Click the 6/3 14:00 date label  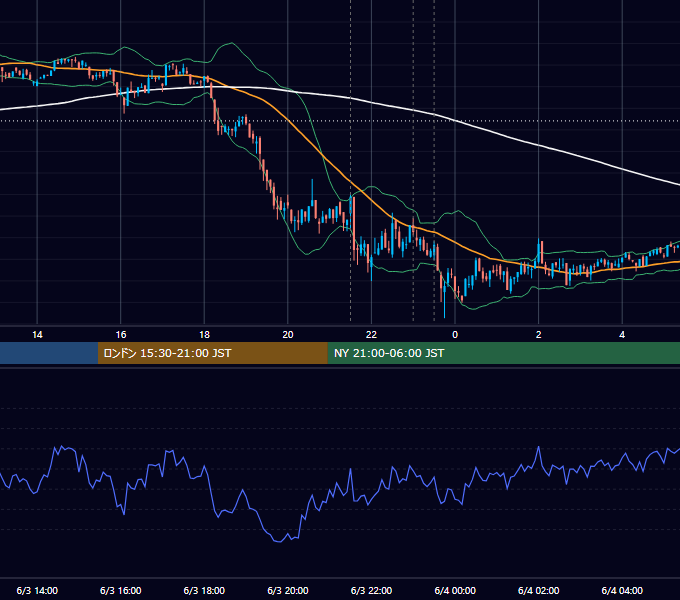[37, 590]
